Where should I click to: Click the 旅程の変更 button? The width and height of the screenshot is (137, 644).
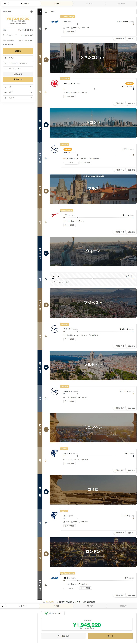click(18, 74)
